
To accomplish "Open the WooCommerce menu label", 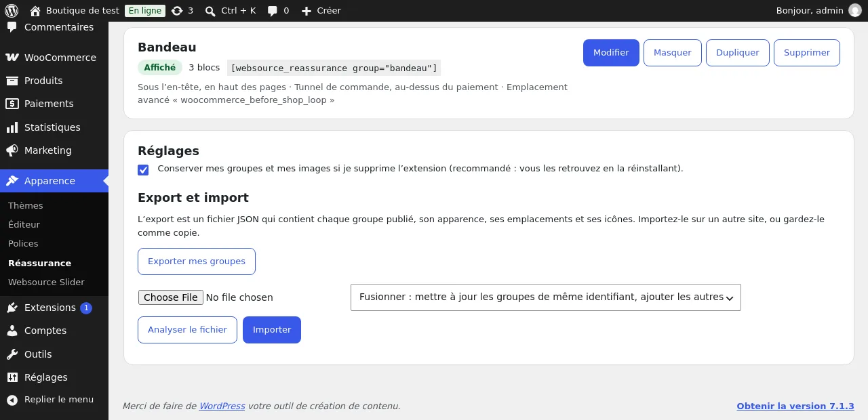I will point(60,58).
